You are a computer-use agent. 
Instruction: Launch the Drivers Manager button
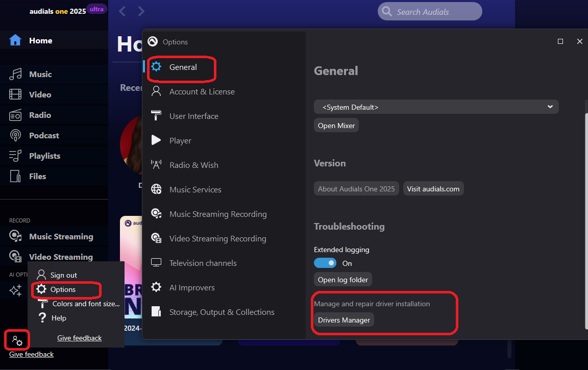tap(344, 320)
